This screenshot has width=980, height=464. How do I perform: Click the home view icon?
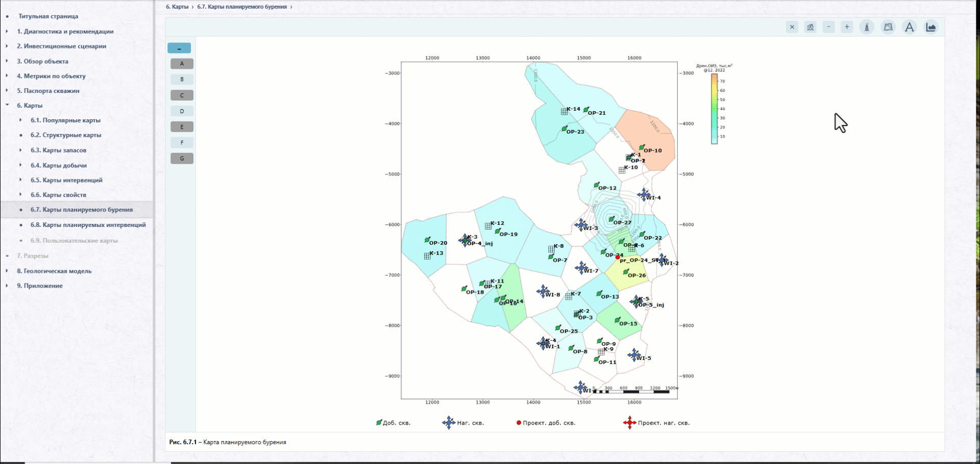[x=811, y=28]
